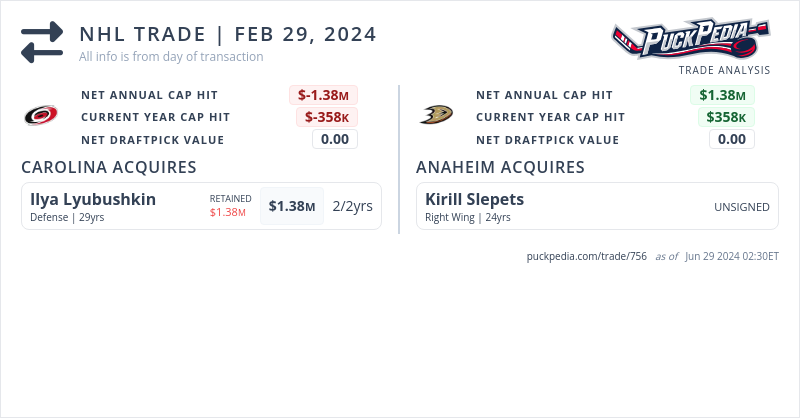
Task: Open Kirill Slepets player card
Action: [x=474, y=199]
